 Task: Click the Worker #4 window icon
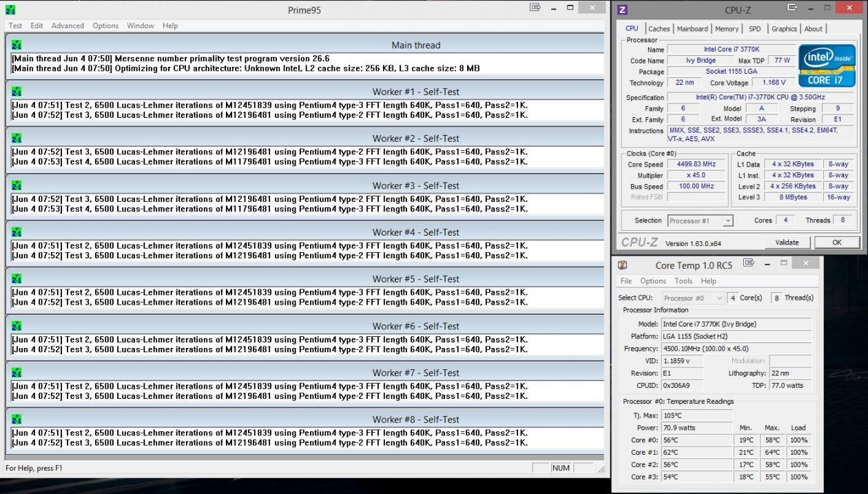(x=17, y=232)
